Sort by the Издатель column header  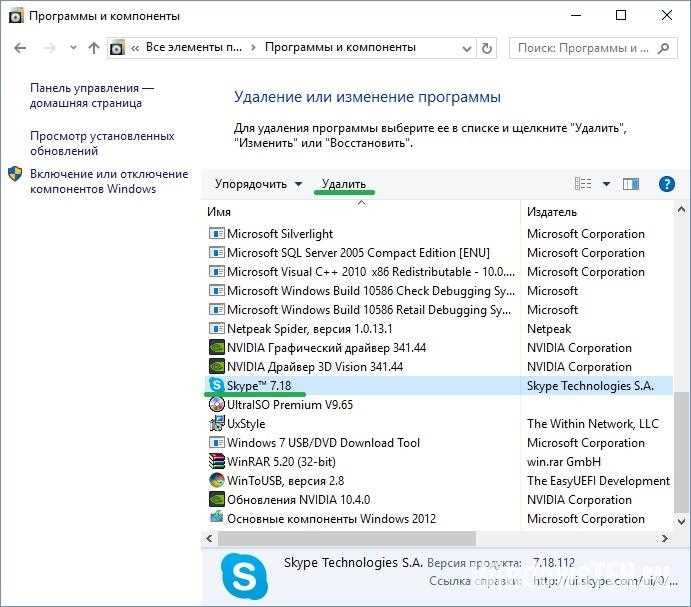tap(552, 212)
